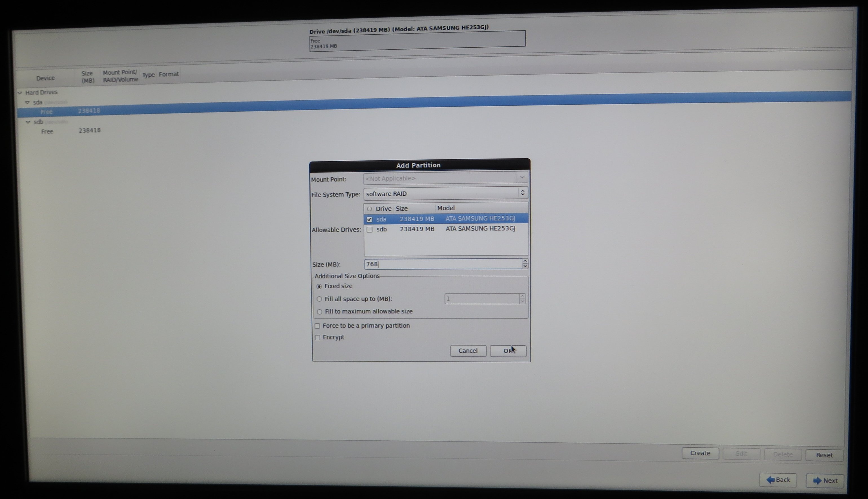Open the File System Type dropdown
868x499 pixels.
(445, 193)
